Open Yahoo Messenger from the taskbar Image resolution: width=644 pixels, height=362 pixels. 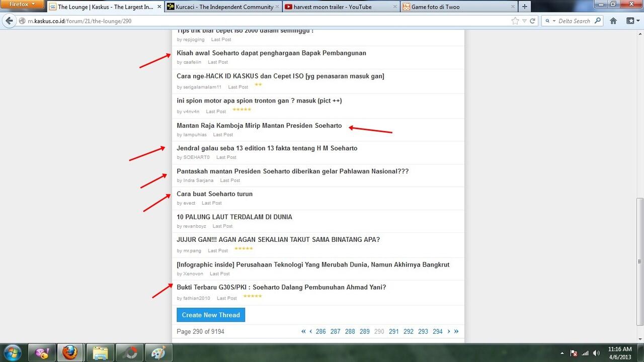[42, 353]
